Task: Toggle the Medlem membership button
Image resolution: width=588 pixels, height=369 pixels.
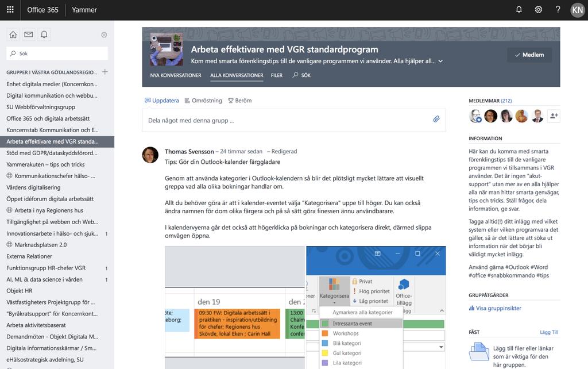Action: pyautogui.click(x=529, y=55)
